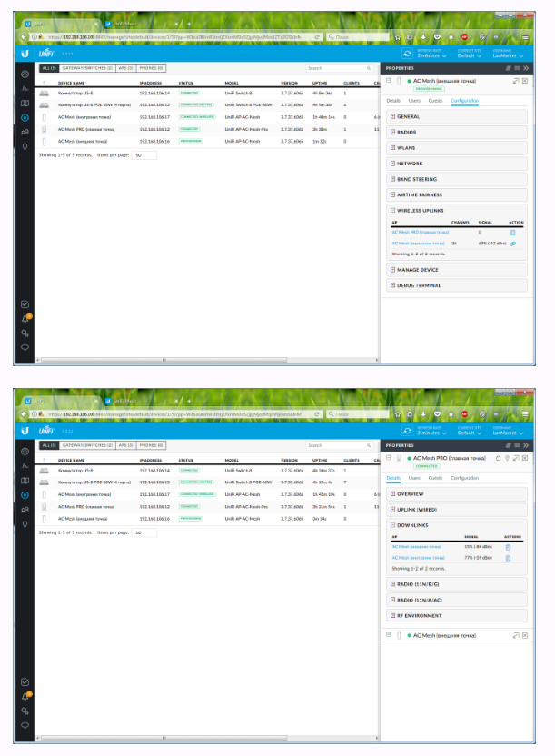Expand the RADIOS section in upper window

click(x=457, y=132)
